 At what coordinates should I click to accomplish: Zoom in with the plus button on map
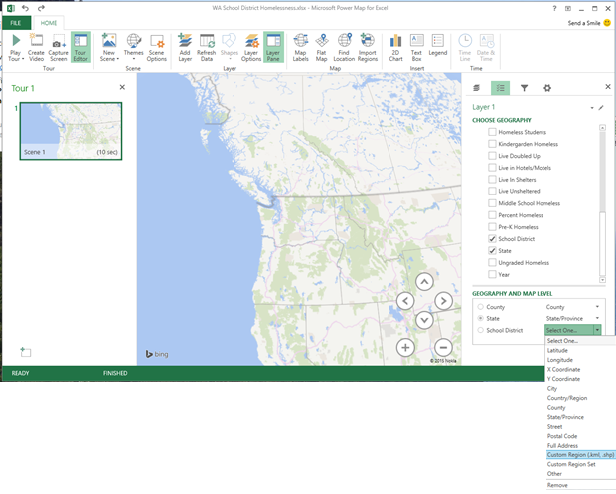tap(405, 347)
